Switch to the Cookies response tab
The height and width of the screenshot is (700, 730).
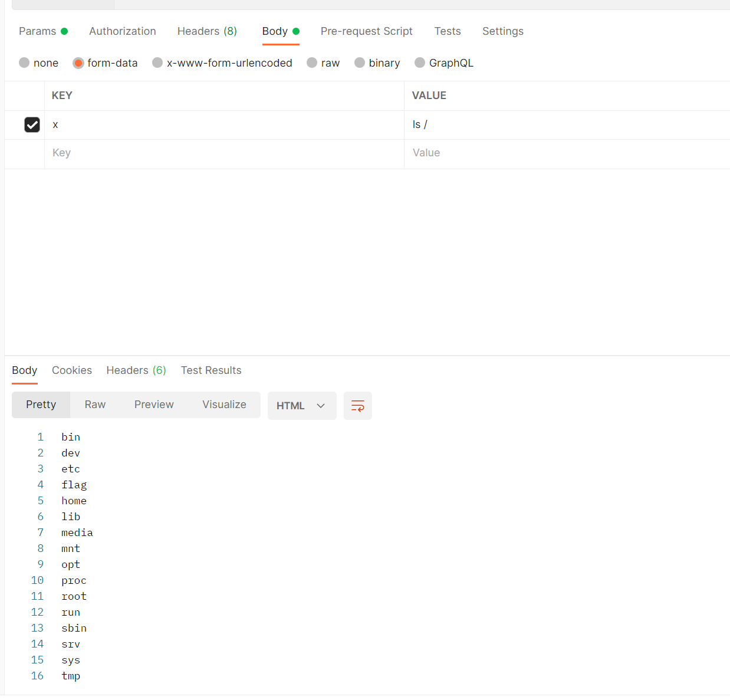click(71, 370)
